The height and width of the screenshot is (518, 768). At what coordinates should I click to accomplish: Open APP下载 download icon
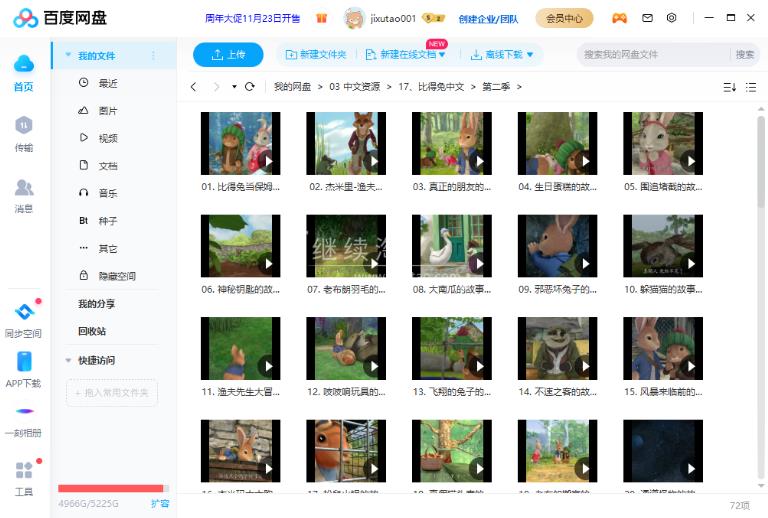click(24, 361)
